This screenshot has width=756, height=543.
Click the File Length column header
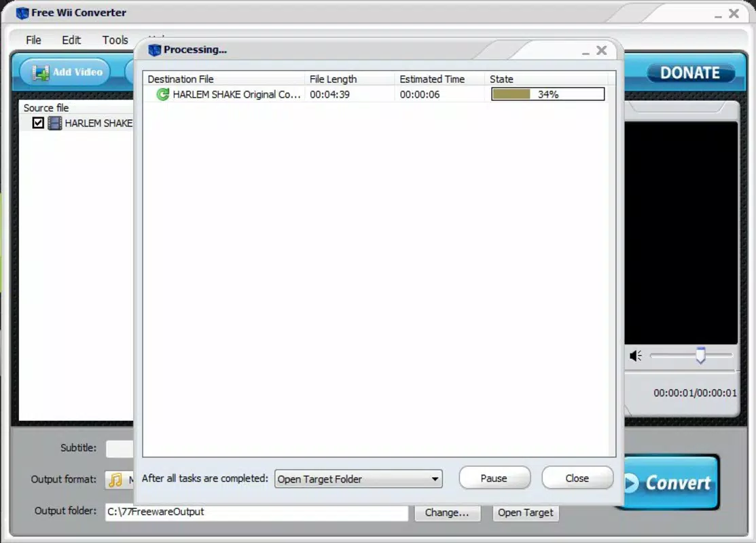tap(350, 79)
